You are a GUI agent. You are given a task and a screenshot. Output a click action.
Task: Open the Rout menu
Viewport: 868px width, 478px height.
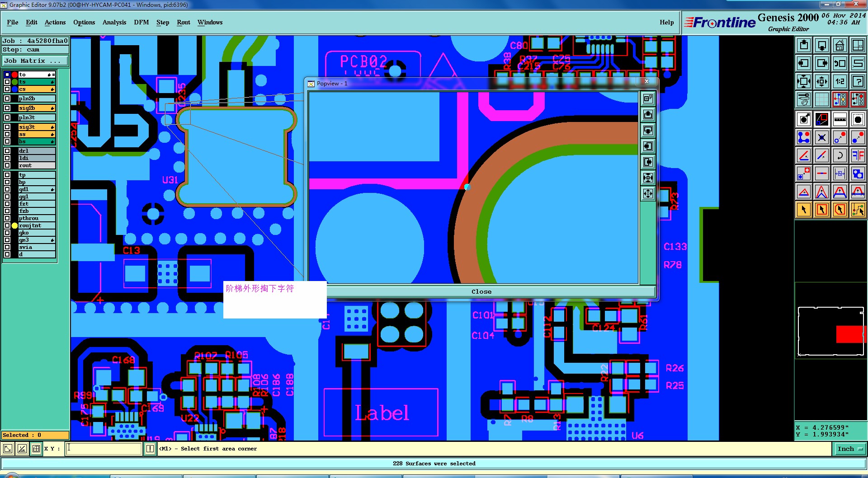pos(184,22)
